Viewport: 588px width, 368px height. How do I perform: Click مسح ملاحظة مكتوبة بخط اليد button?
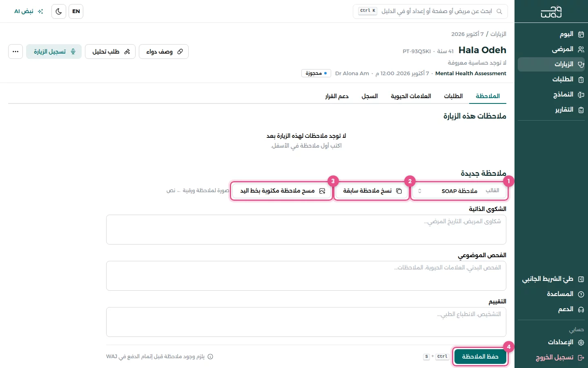[282, 191]
